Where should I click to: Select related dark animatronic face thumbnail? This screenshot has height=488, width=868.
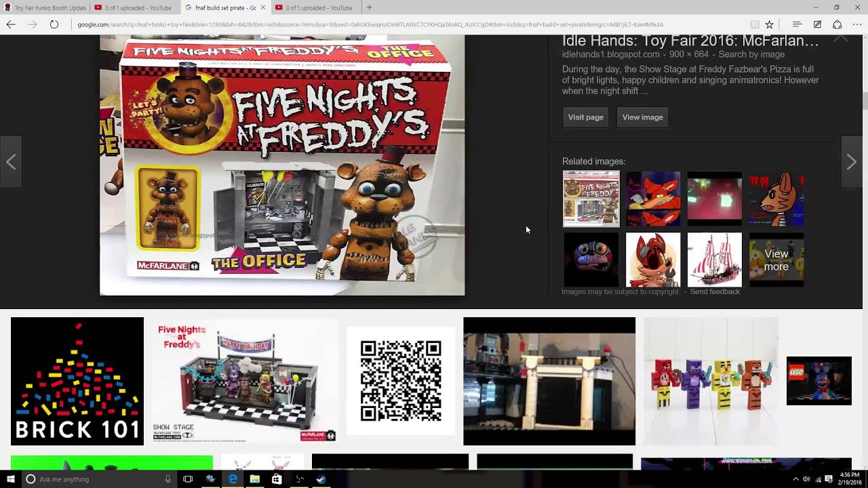click(x=591, y=260)
